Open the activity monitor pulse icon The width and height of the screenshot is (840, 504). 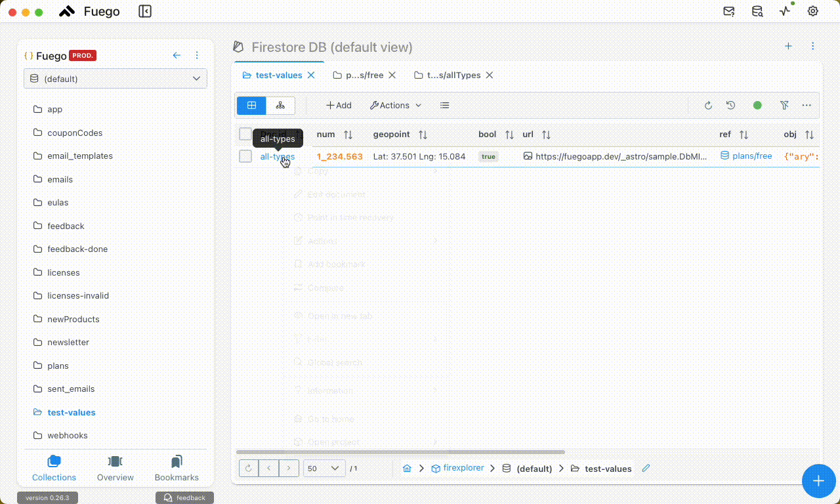coord(785,11)
